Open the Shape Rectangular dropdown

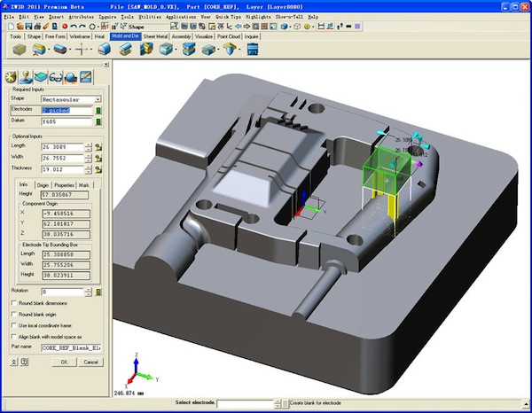98,99
